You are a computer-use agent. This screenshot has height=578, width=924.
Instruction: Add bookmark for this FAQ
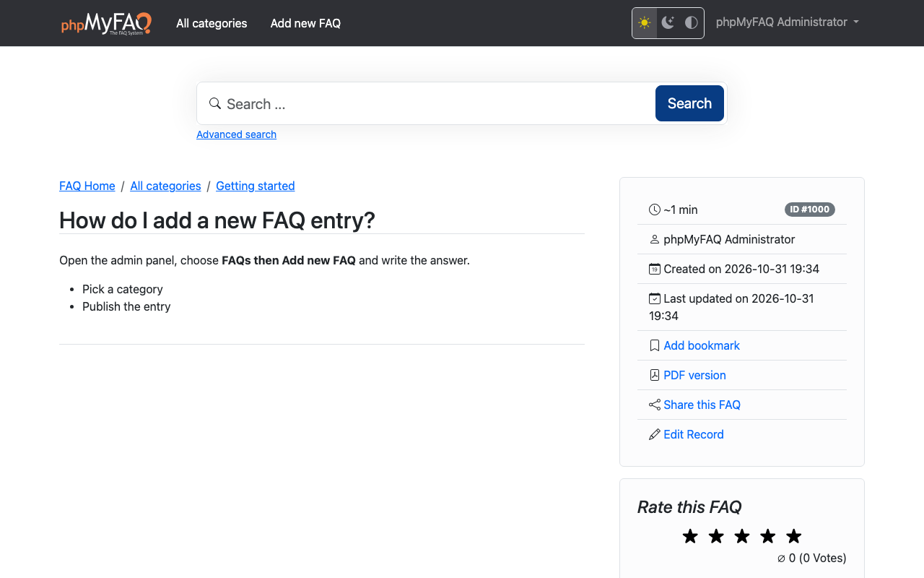pos(702,345)
